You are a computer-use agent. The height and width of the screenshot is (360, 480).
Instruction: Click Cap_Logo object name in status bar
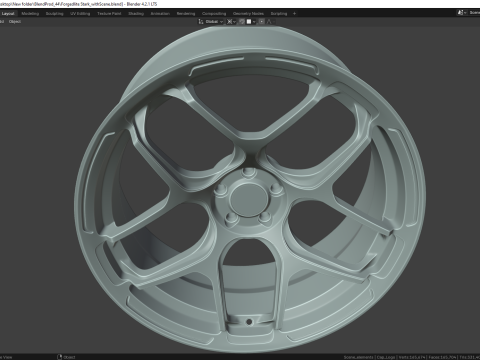click(386, 357)
